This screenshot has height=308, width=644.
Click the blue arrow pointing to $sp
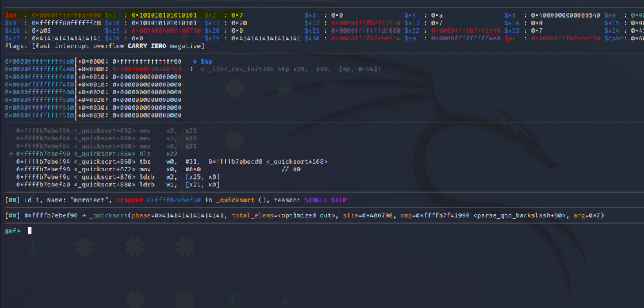tap(195, 61)
